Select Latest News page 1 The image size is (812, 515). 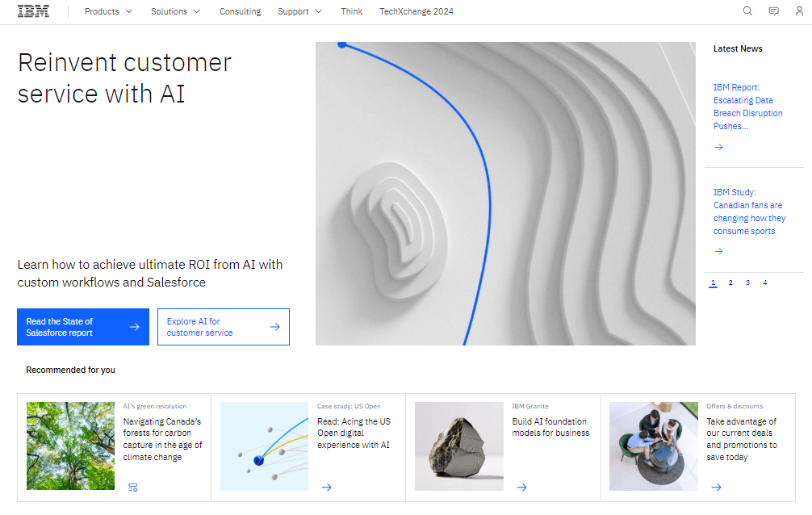713,283
